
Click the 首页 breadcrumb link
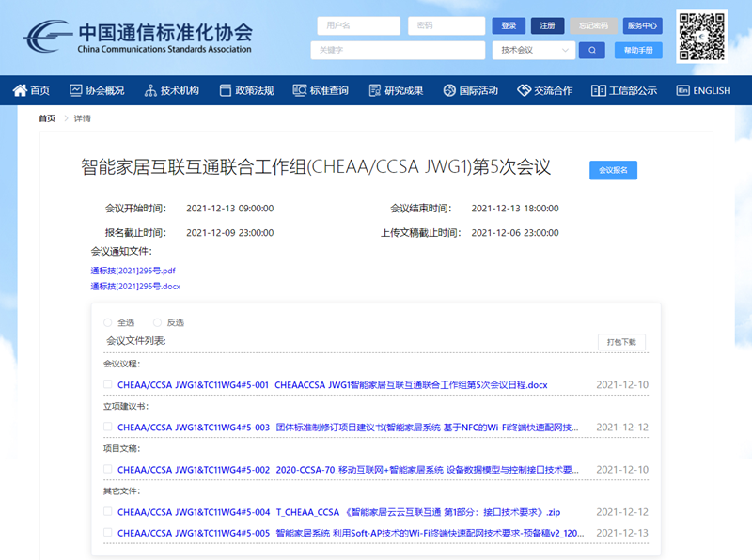coord(46,118)
